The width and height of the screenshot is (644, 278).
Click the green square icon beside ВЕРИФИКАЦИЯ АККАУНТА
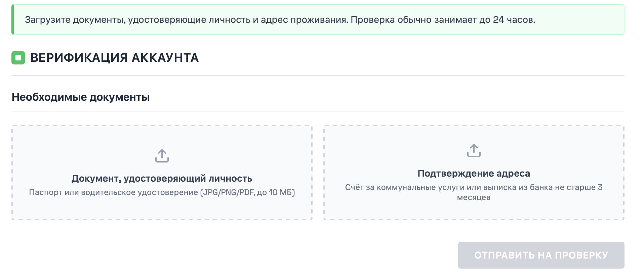pos(18,58)
